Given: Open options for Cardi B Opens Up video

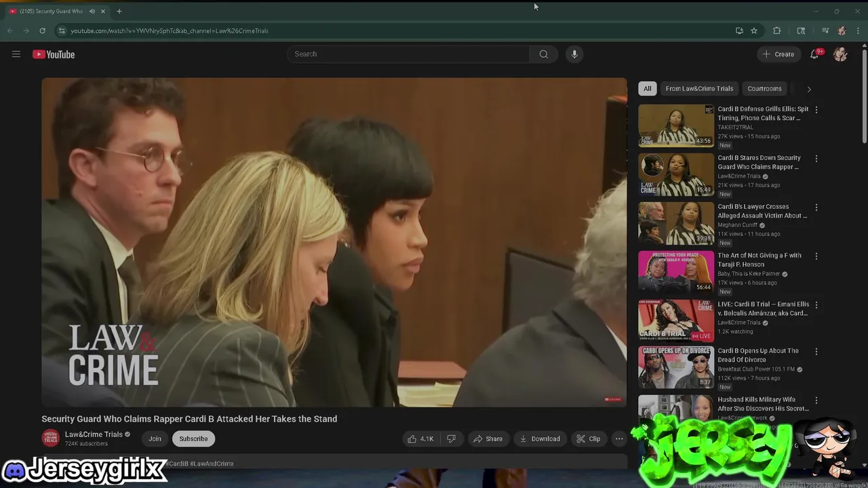Looking at the screenshot, I should (816, 352).
